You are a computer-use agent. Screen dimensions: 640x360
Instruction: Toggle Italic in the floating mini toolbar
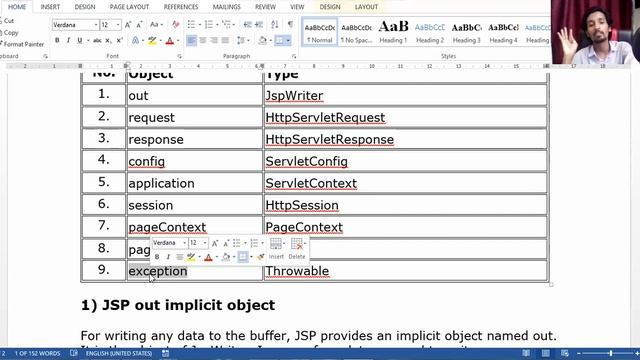click(168, 257)
